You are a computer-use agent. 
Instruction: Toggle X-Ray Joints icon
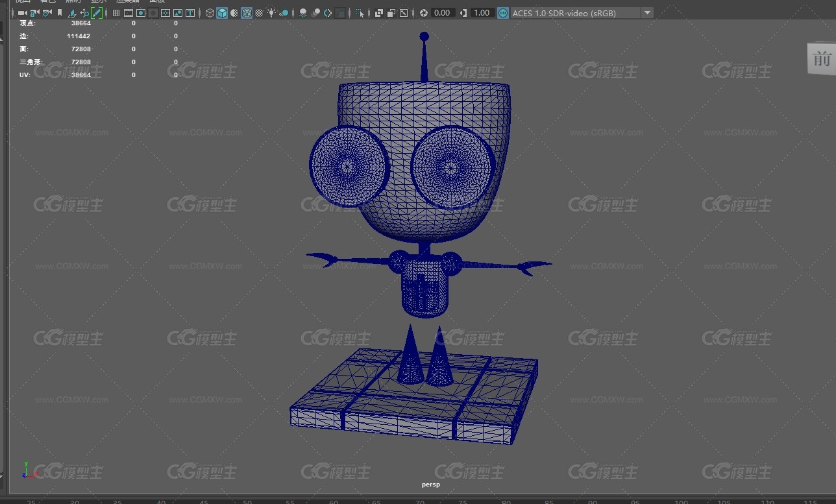tap(404, 13)
